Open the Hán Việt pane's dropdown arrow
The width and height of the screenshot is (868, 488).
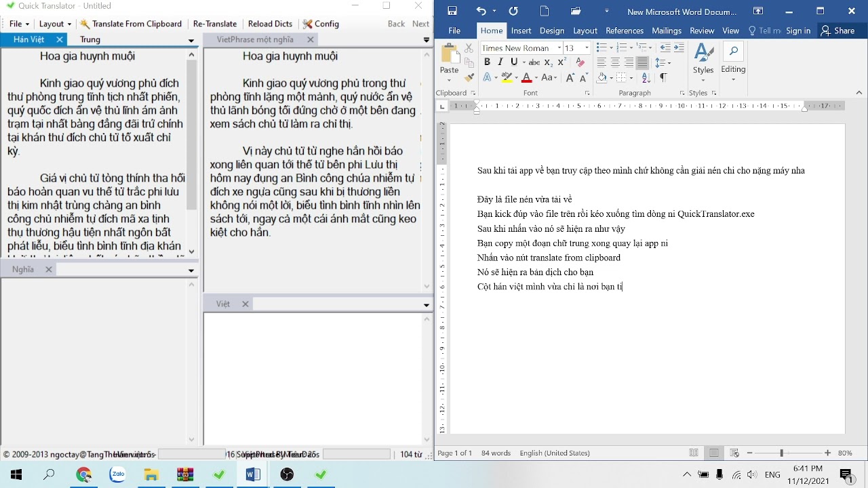(191, 41)
